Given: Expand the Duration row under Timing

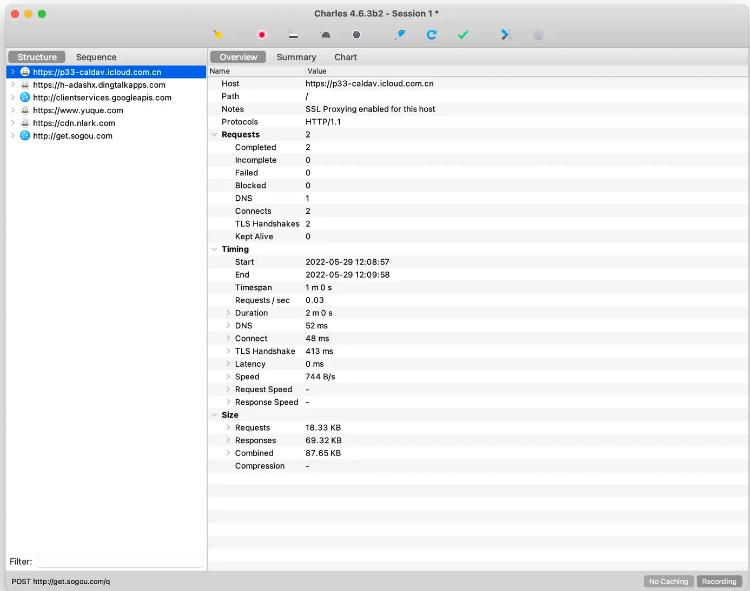Looking at the screenshot, I should [228, 313].
